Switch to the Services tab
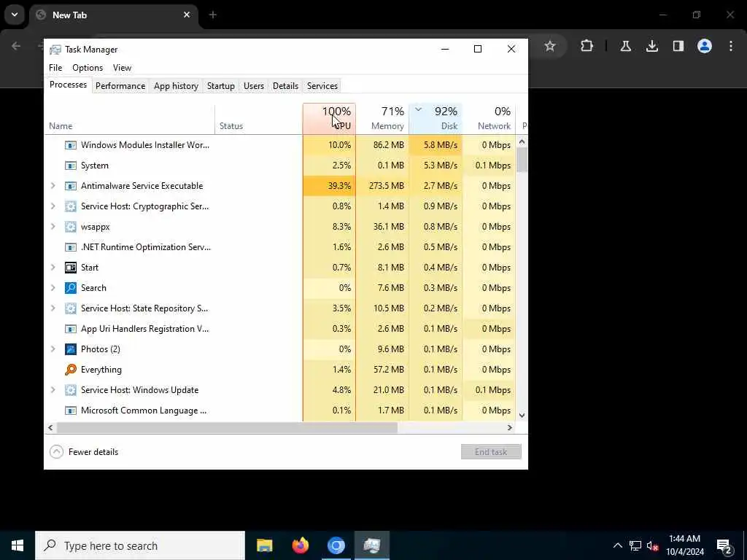 pyautogui.click(x=322, y=86)
